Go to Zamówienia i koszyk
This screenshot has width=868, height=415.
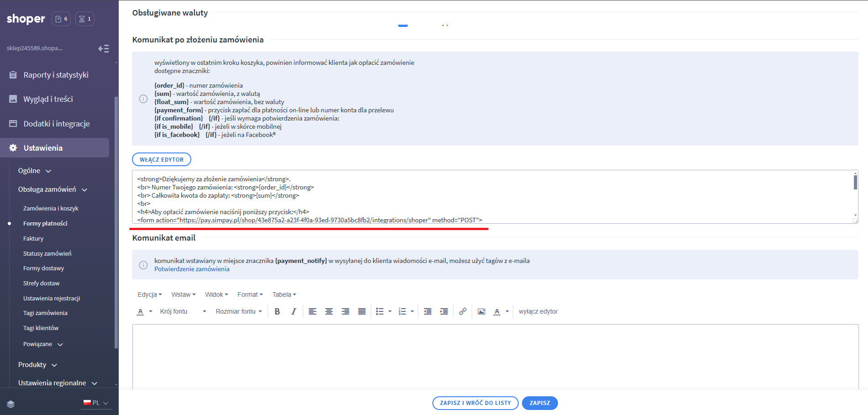51,208
